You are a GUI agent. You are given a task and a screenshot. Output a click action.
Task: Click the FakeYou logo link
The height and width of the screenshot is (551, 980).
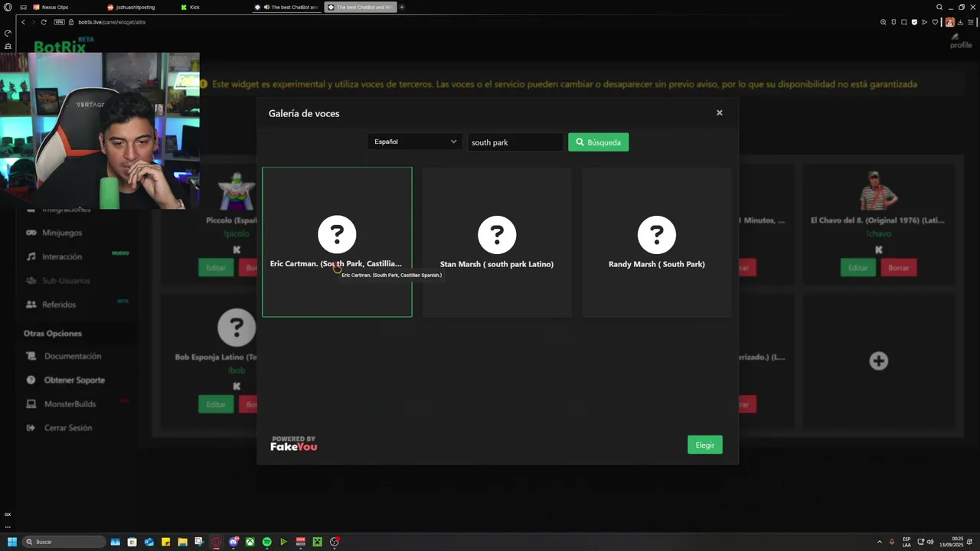(x=294, y=444)
